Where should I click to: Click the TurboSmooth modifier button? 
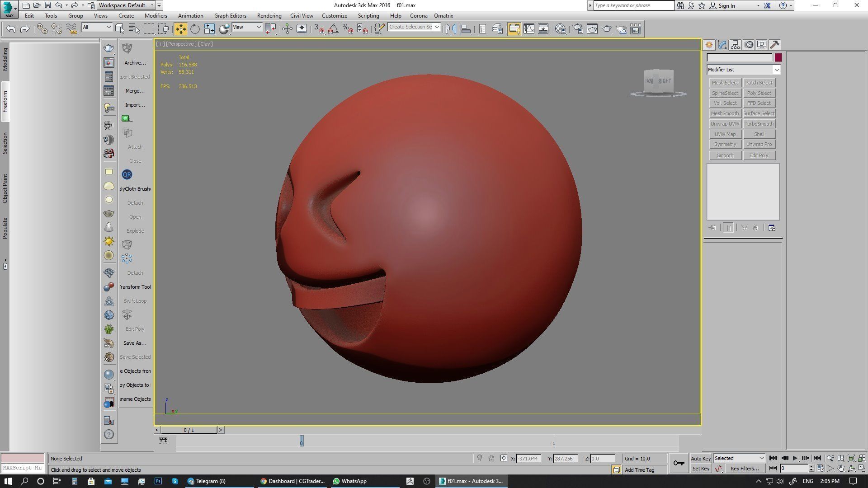pos(759,124)
